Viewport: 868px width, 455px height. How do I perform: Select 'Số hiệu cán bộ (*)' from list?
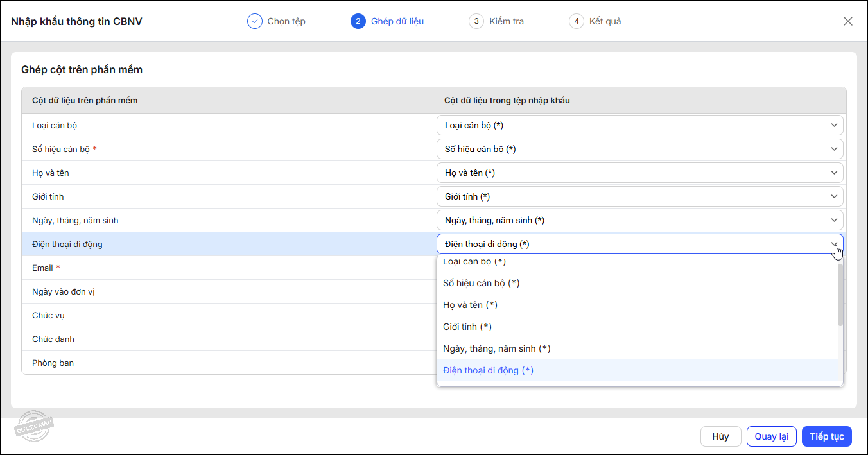pyautogui.click(x=482, y=283)
